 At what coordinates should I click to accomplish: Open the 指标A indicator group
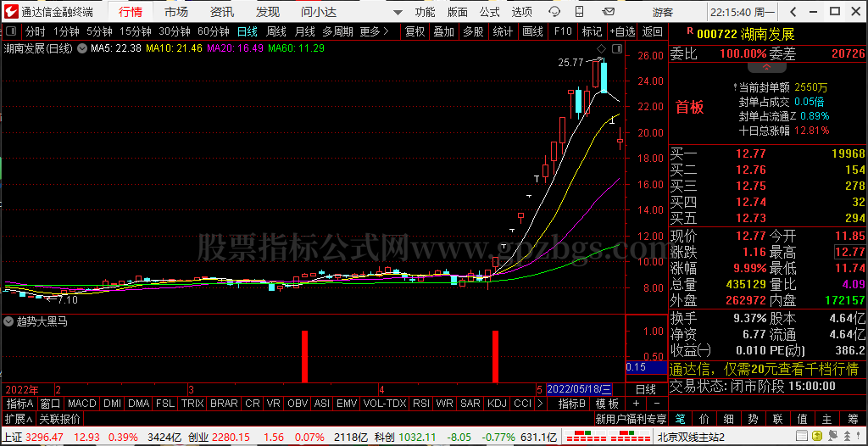(20, 404)
